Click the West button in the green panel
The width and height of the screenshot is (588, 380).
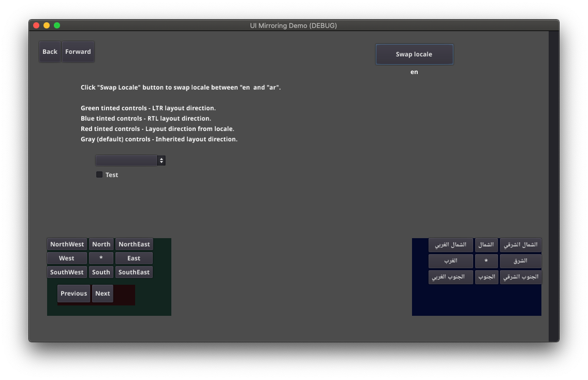point(66,258)
